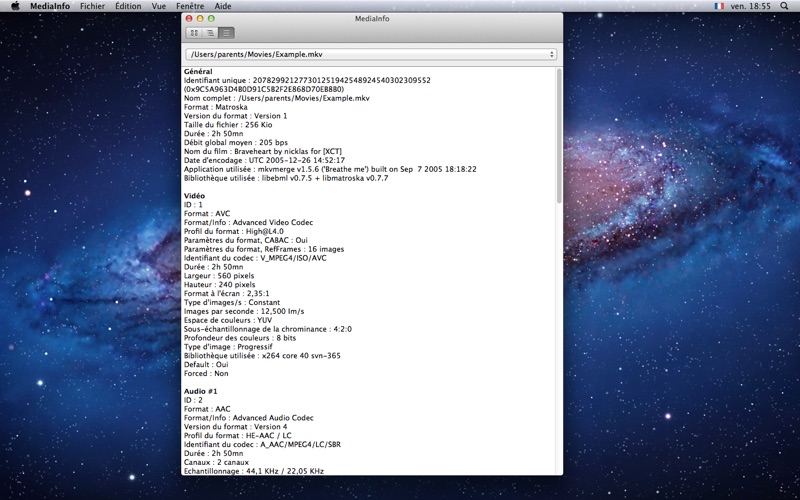Open the Fichier menu
The width and height of the screenshot is (800, 500).
[x=92, y=6]
